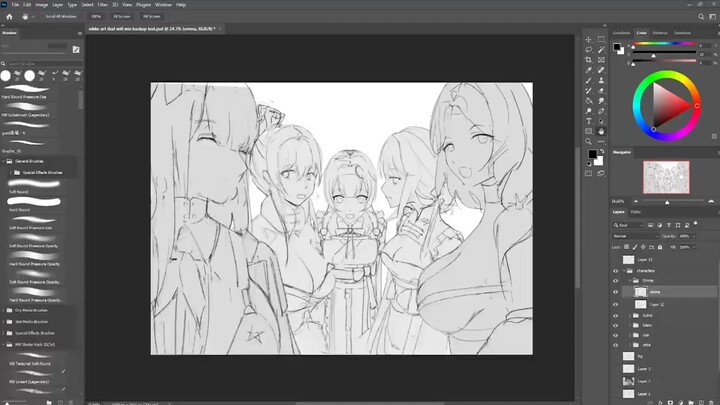Hide the characters group layer
The image size is (720, 405).
point(616,271)
